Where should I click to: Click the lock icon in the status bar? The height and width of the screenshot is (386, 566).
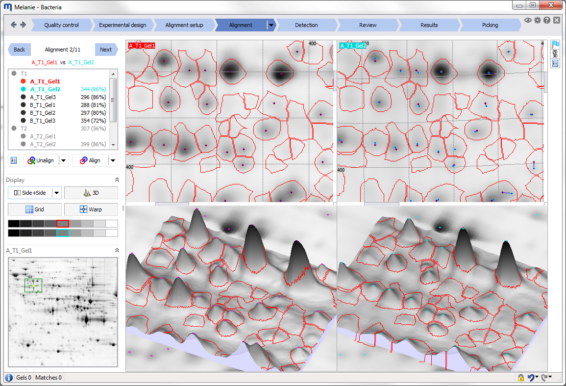click(x=521, y=378)
